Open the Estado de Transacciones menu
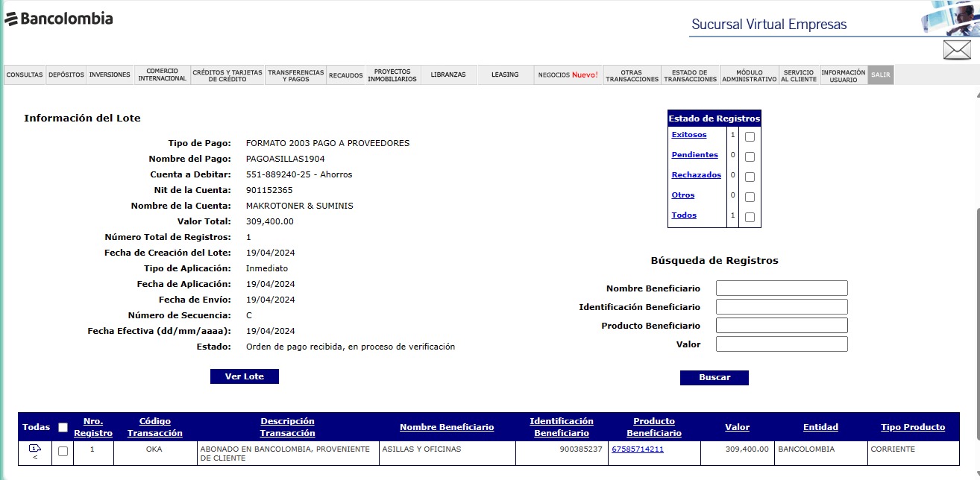The width and height of the screenshot is (980, 480). tap(690, 75)
